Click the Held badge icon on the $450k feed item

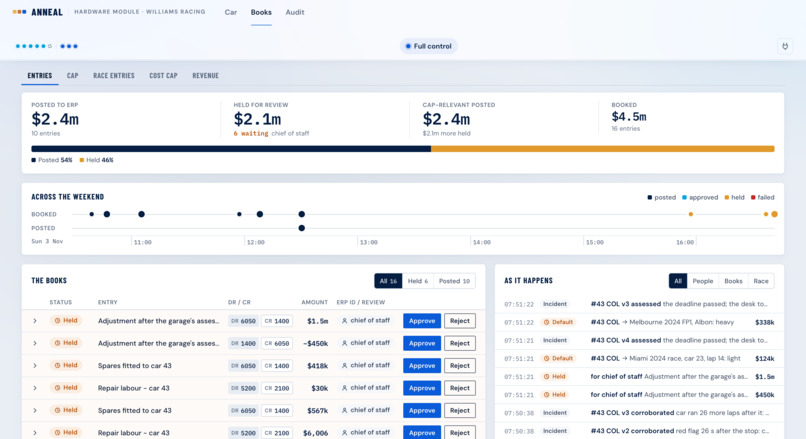click(546, 395)
